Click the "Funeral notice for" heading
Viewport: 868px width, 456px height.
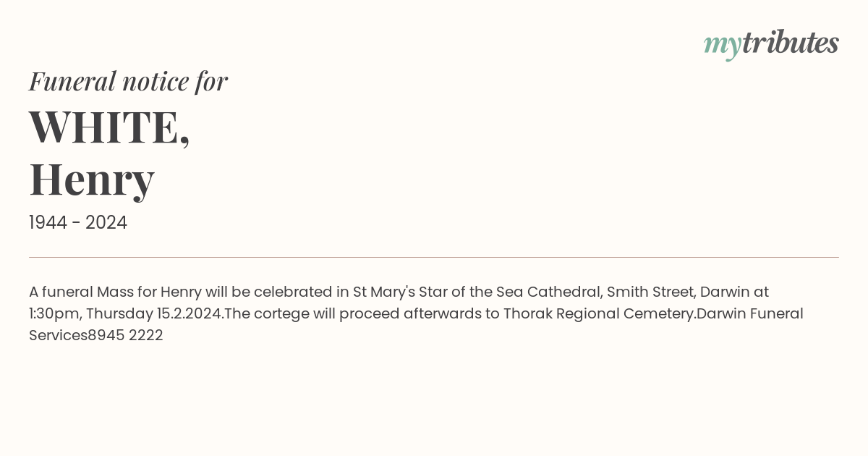click(x=128, y=81)
